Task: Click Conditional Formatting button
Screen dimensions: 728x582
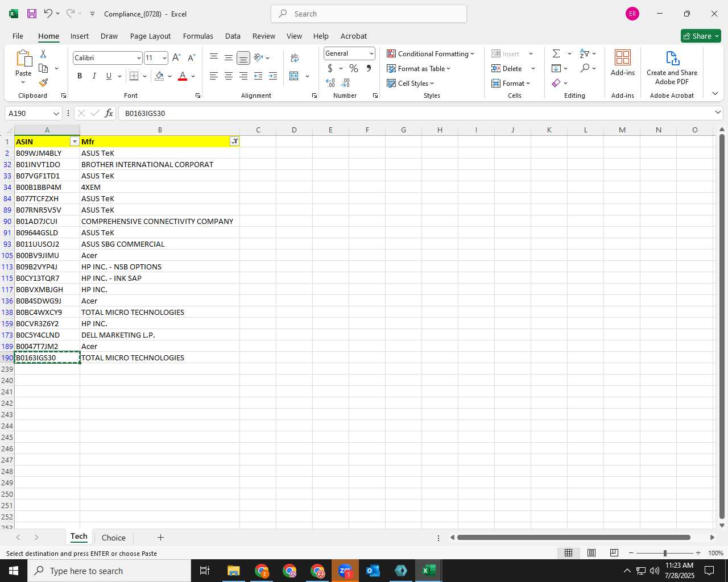Action: (431, 53)
